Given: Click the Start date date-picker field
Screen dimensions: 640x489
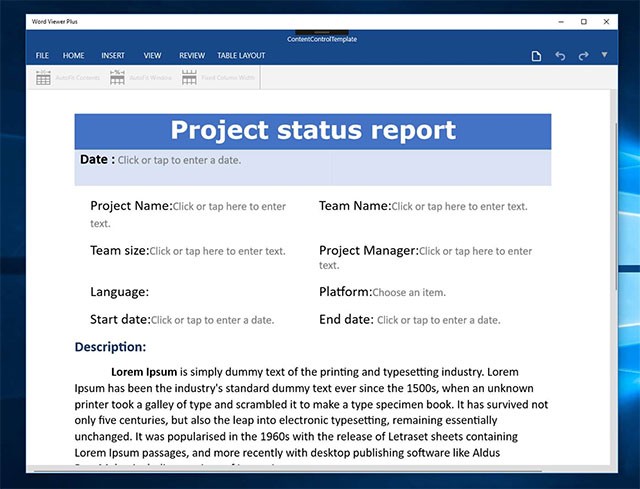Looking at the screenshot, I should click(x=212, y=320).
